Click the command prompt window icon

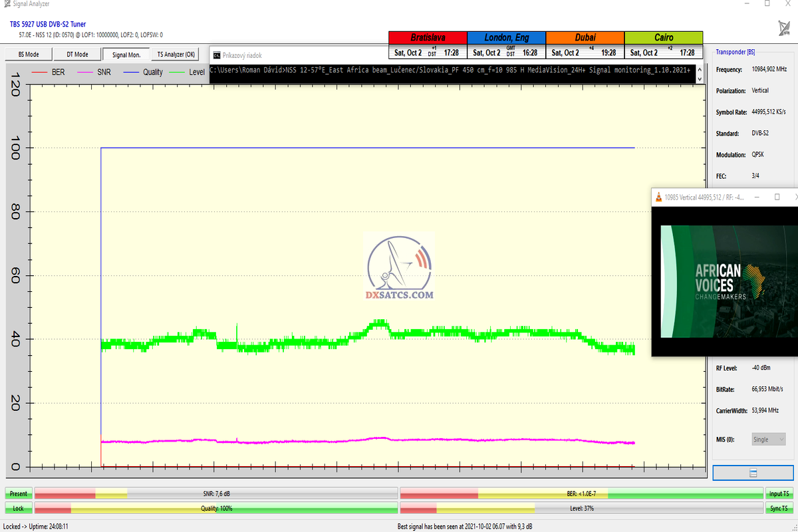216,55
